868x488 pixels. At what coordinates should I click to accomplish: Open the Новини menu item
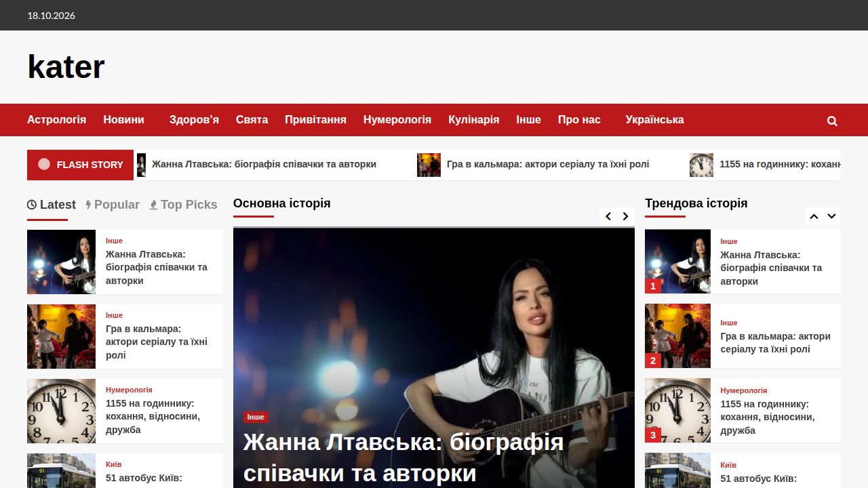123,120
